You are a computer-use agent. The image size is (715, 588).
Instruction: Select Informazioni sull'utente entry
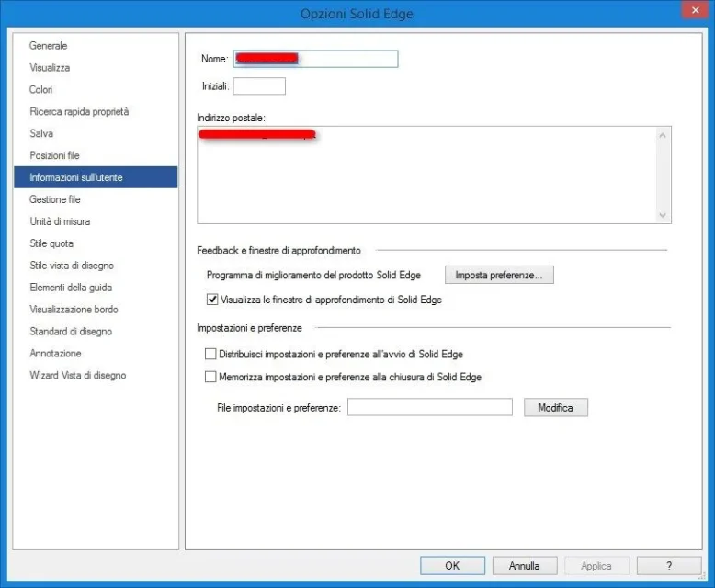coord(96,176)
